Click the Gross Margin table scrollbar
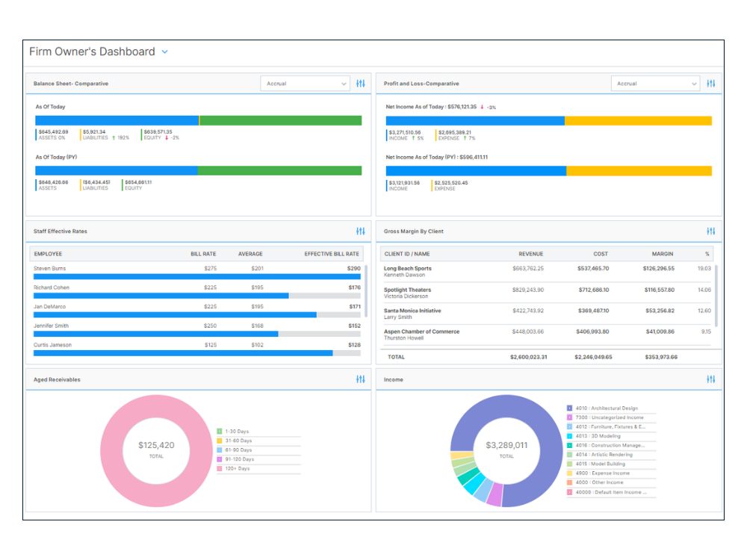Screen dimensions: 747x560 (x=716, y=295)
